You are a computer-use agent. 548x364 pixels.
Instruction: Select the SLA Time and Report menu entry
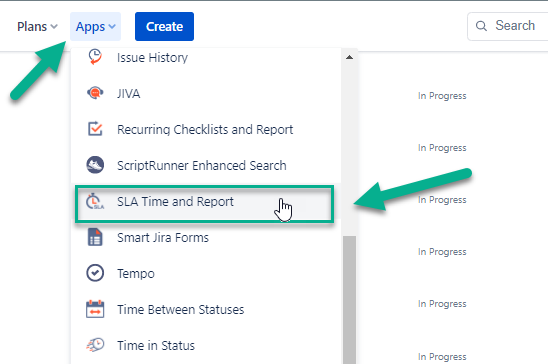pyautogui.click(x=204, y=204)
